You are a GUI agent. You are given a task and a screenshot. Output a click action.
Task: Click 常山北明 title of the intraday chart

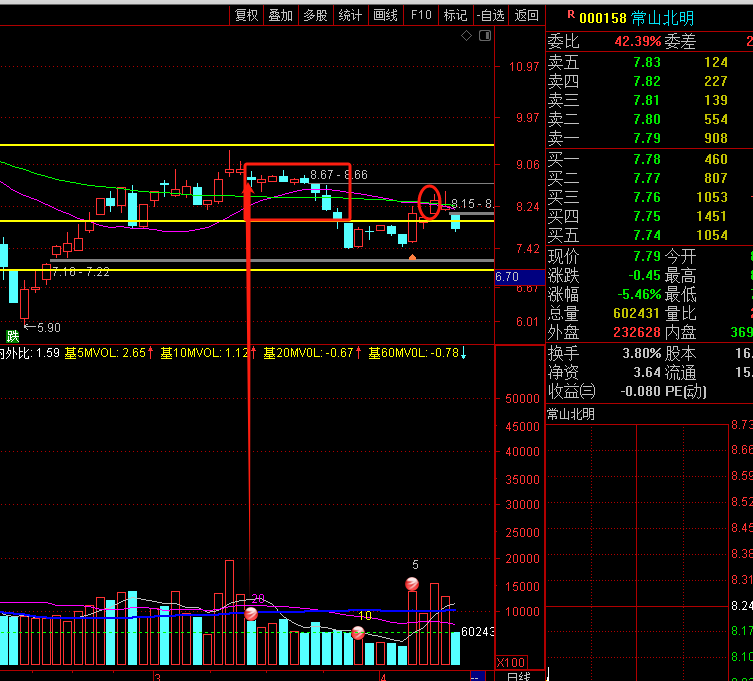coord(571,414)
